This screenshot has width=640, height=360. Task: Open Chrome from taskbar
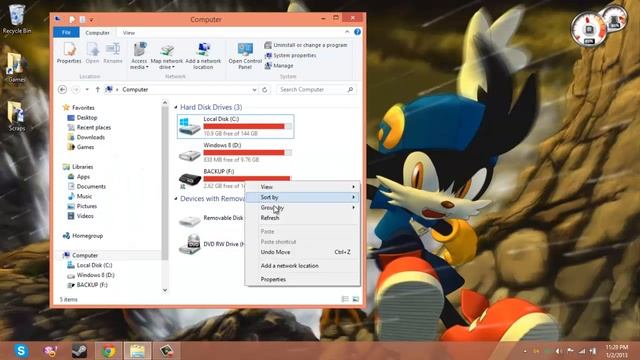109,351
